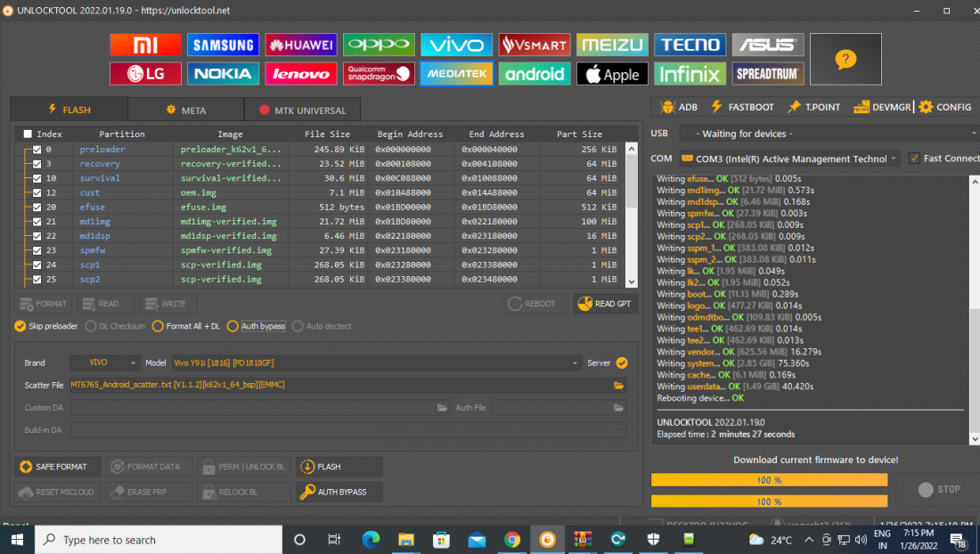
Task: Choose the Samsung brand logo
Action: point(223,45)
